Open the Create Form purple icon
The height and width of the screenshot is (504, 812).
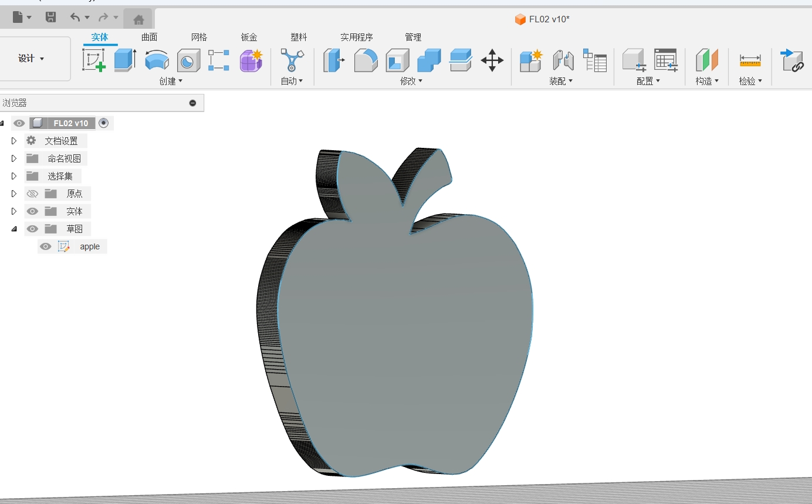pyautogui.click(x=251, y=60)
